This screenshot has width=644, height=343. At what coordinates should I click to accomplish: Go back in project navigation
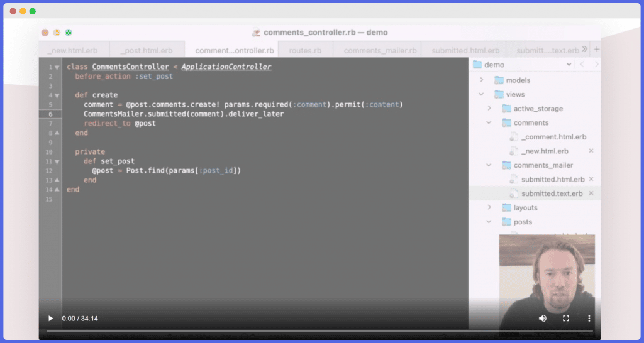(582, 65)
